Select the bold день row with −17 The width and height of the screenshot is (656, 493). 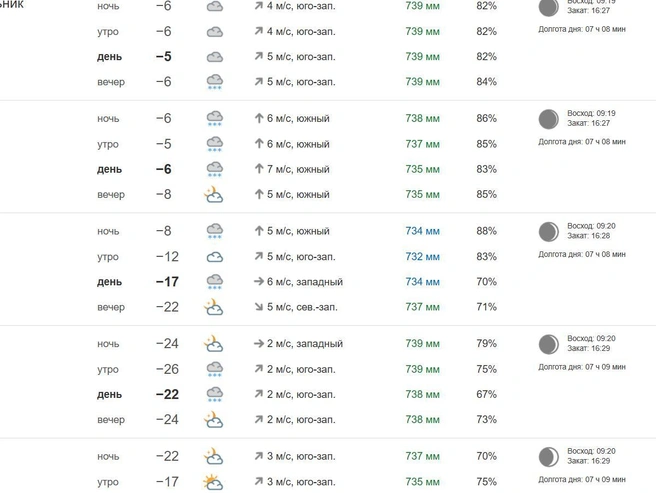tap(297, 282)
